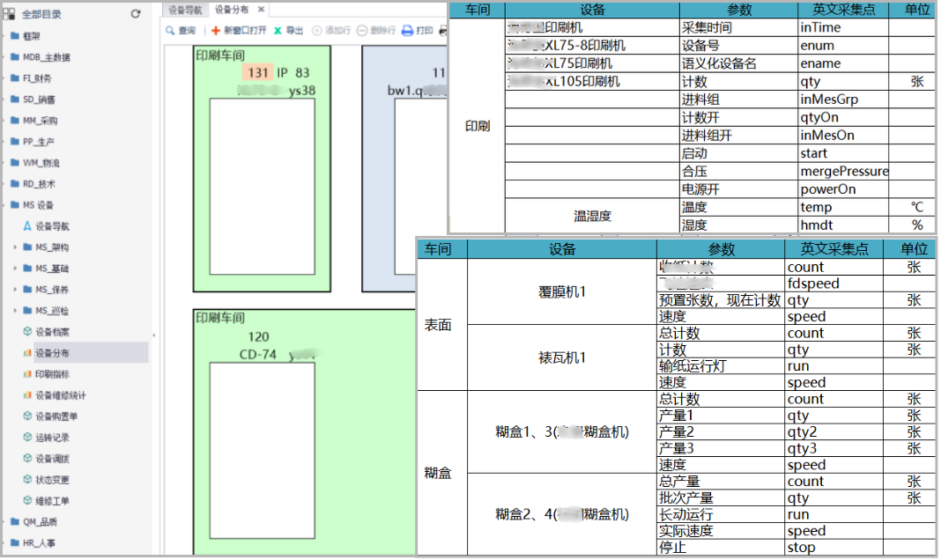Click the grid icon next to 全部目录

click(x=9, y=14)
